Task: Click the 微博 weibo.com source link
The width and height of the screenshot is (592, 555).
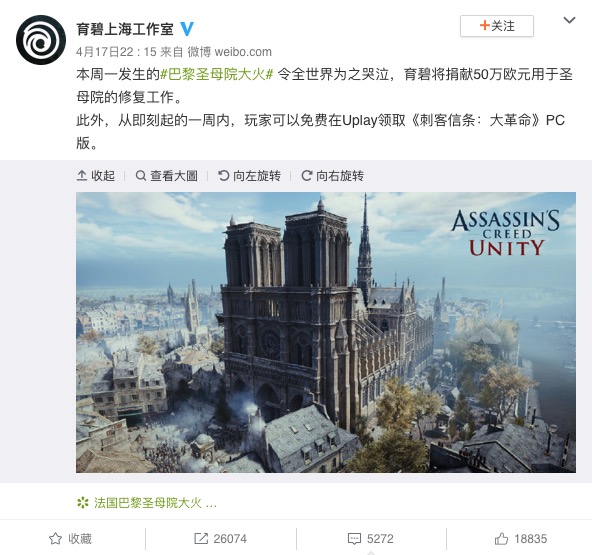Action: pos(230,52)
